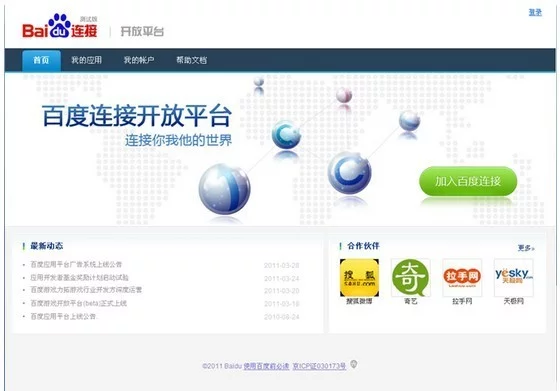Click the slogan 连接你我他的世界

click(179, 140)
